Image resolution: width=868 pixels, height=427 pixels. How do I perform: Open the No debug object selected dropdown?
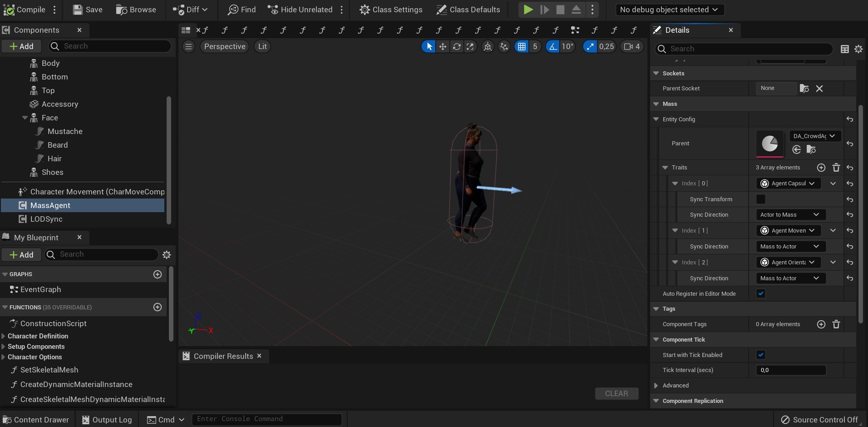669,9
